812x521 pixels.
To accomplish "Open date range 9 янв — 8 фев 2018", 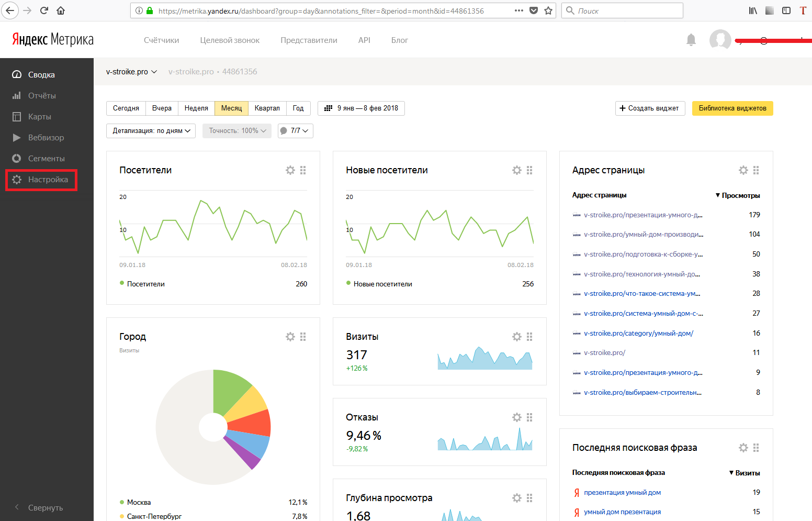I will pyautogui.click(x=361, y=108).
